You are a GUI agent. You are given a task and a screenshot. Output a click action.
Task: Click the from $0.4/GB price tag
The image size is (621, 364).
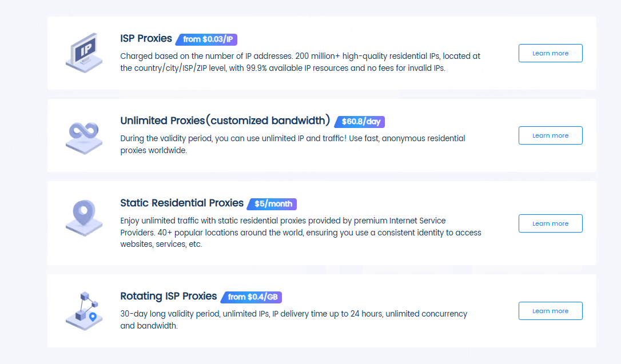pyautogui.click(x=252, y=297)
